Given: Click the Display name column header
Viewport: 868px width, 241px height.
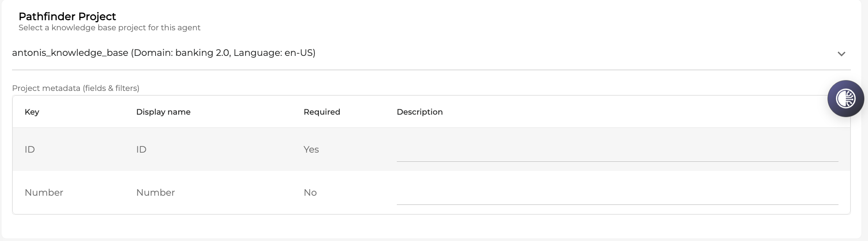Looking at the screenshot, I should [x=163, y=112].
